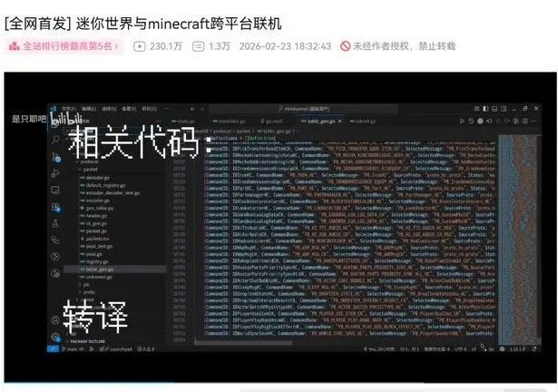Click the Run file play icon
The height and width of the screenshot is (392, 558).
coord(462,121)
